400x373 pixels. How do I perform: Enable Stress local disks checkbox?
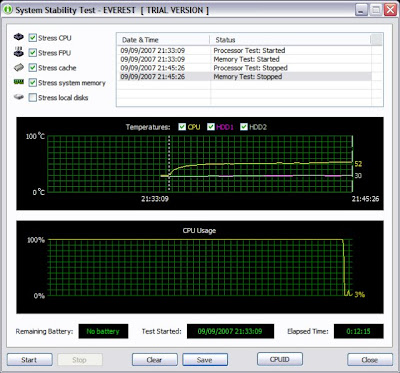[32, 98]
